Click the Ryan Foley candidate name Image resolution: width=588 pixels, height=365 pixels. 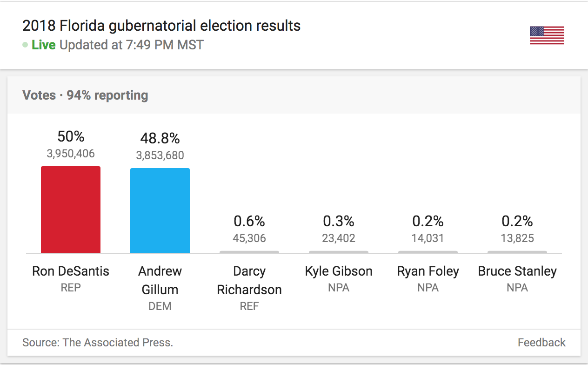[x=428, y=271]
